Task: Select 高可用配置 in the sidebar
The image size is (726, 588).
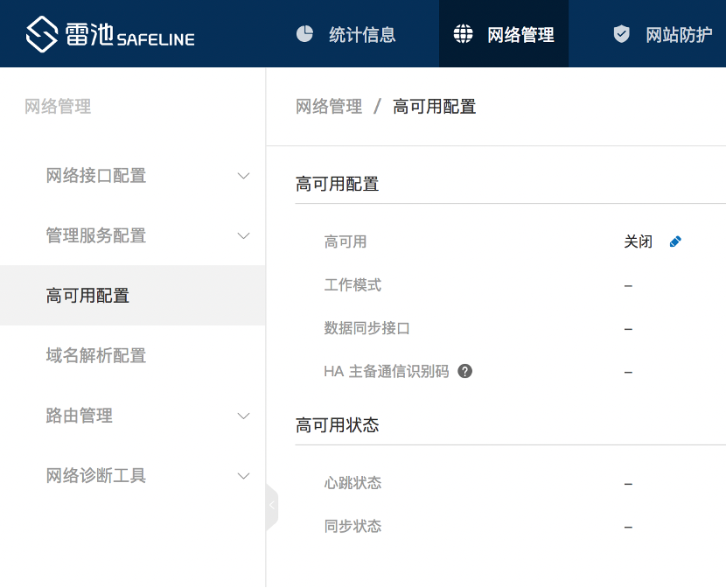Action: tap(87, 296)
